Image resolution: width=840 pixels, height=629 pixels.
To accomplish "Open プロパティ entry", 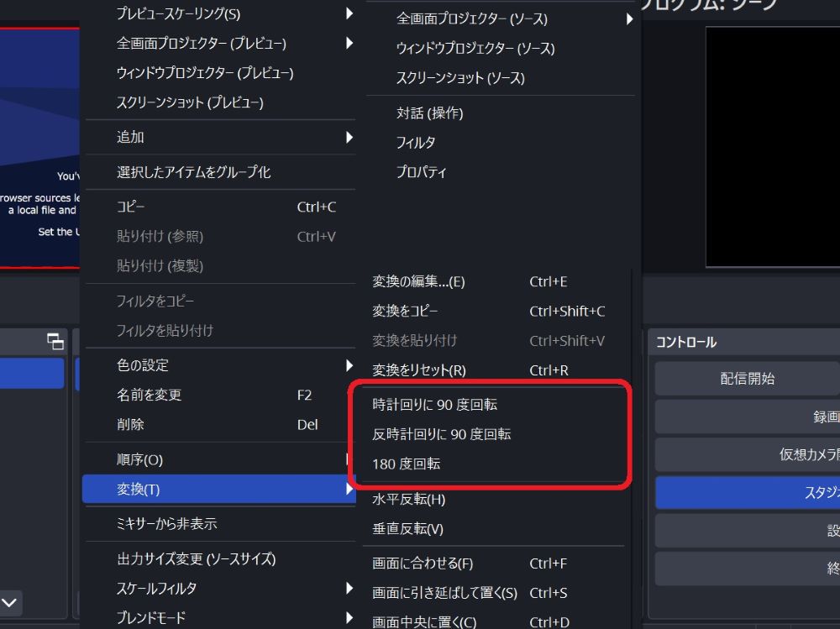I will point(501,172).
